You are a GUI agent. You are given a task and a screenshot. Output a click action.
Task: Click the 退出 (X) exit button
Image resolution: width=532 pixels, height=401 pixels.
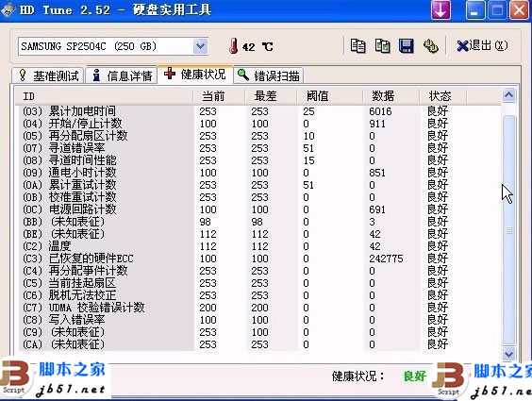pyautogui.click(x=482, y=45)
